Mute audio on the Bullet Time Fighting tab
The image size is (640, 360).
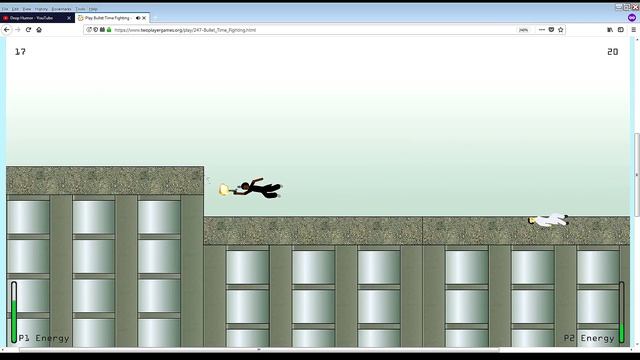tap(138, 18)
